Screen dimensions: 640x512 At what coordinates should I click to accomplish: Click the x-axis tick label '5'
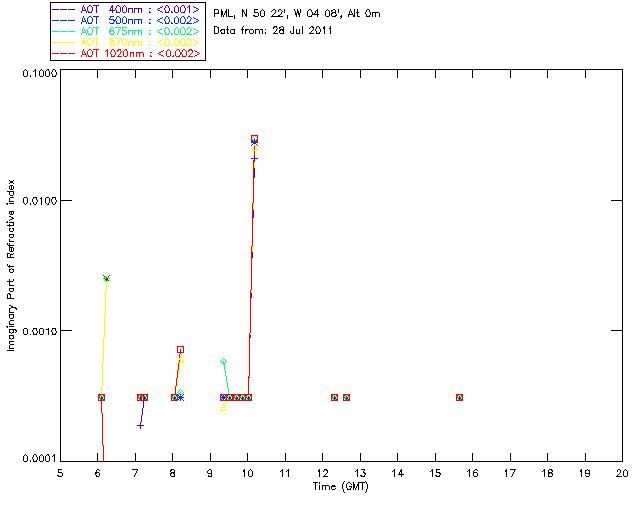tap(60, 473)
